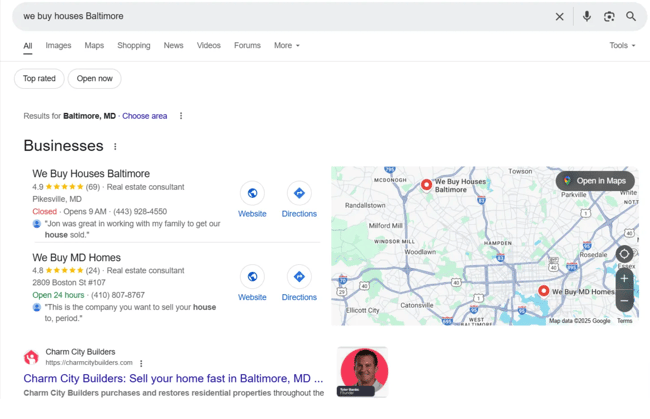Select the We Buy MD Homes map pin

543,291
